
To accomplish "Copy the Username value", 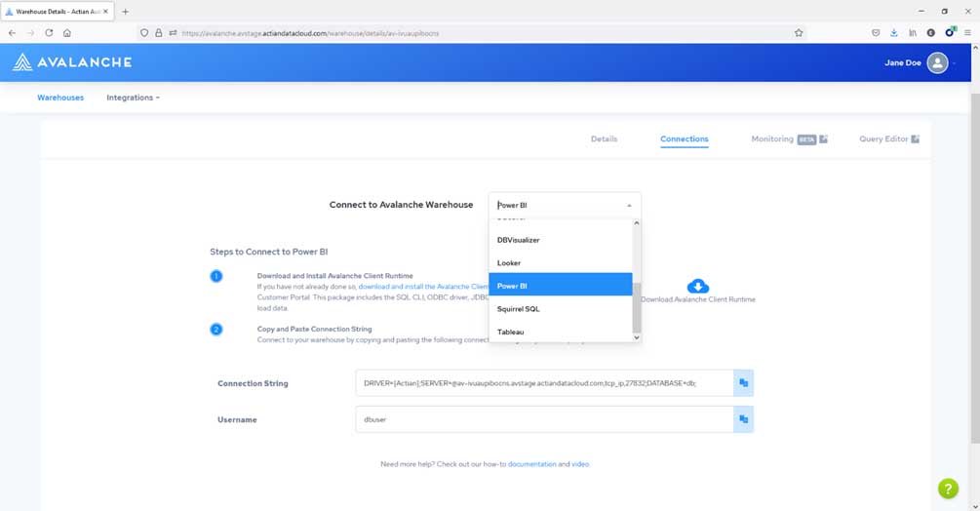I will coord(743,419).
